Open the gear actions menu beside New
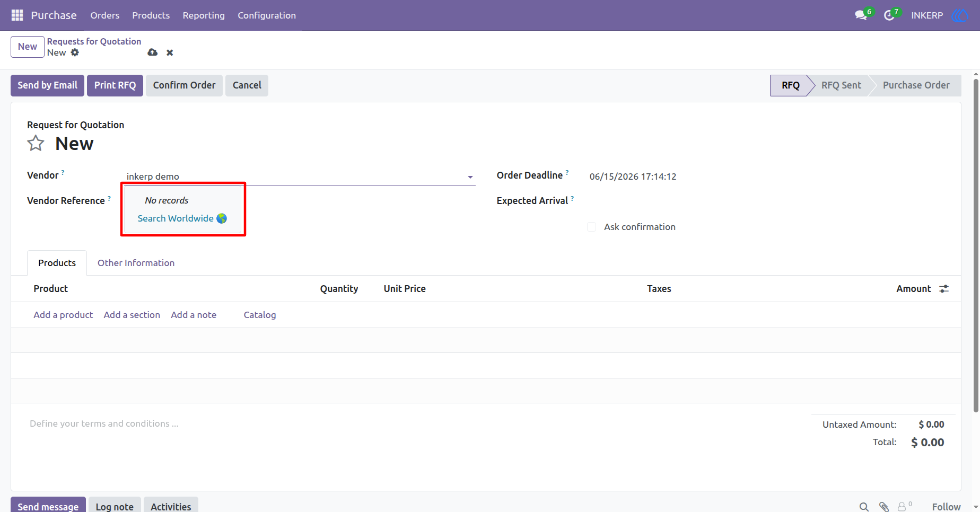This screenshot has width=980, height=512. point(75,52)
